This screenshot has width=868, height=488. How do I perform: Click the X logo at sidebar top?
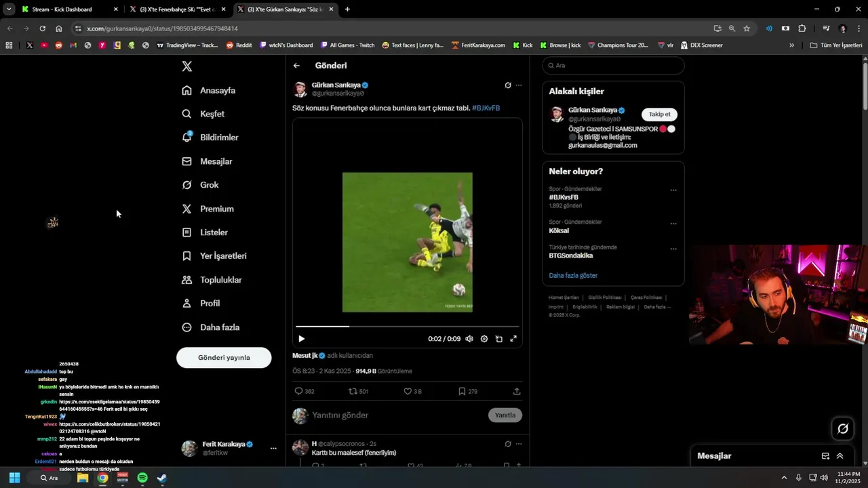(x=187, y=66)
